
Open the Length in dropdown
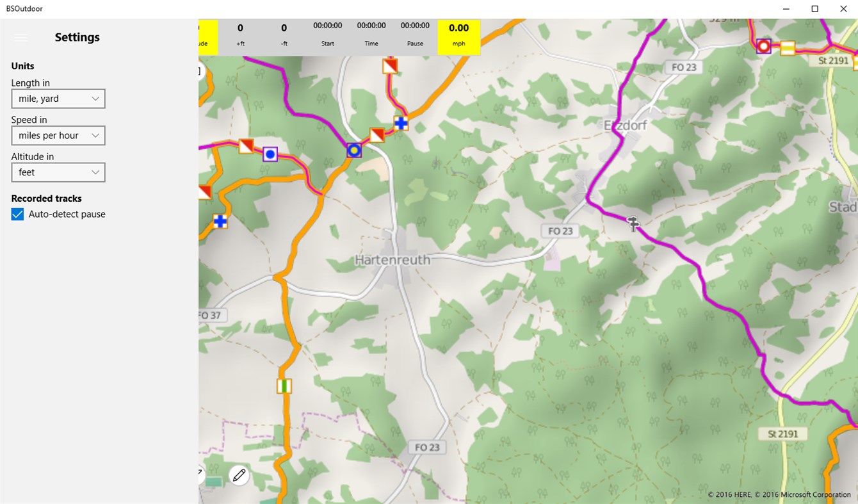(58, 99)
